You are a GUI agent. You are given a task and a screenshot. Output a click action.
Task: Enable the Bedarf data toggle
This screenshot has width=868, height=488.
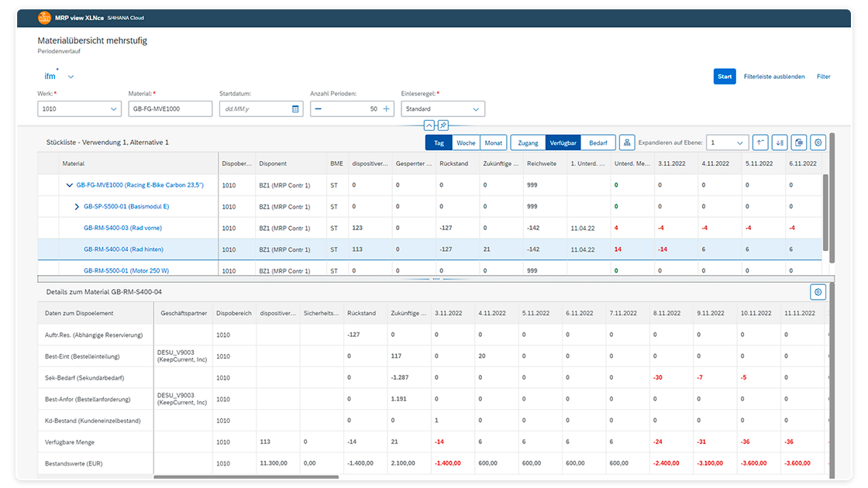(x=598, y=143)
